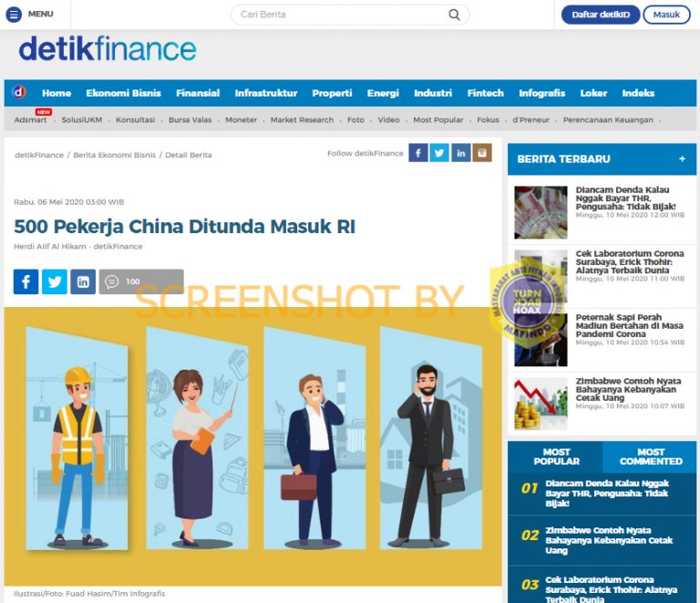Select the Most Popular tab
Screen dimensions: 700x603
(556, 456)
